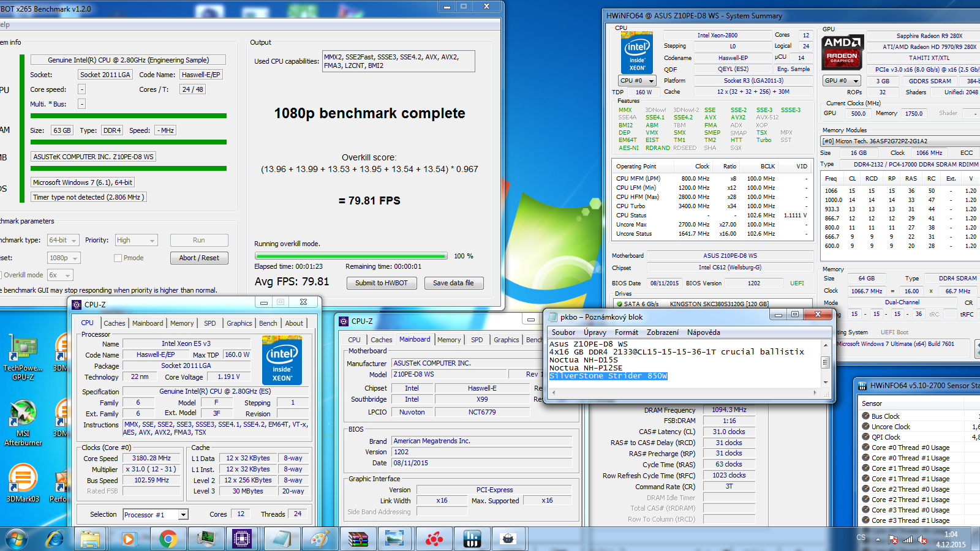Switch to Notepad via taskbar icon
Screen dimensions: 980x551
pyautogui.click(x=281, y=539)
